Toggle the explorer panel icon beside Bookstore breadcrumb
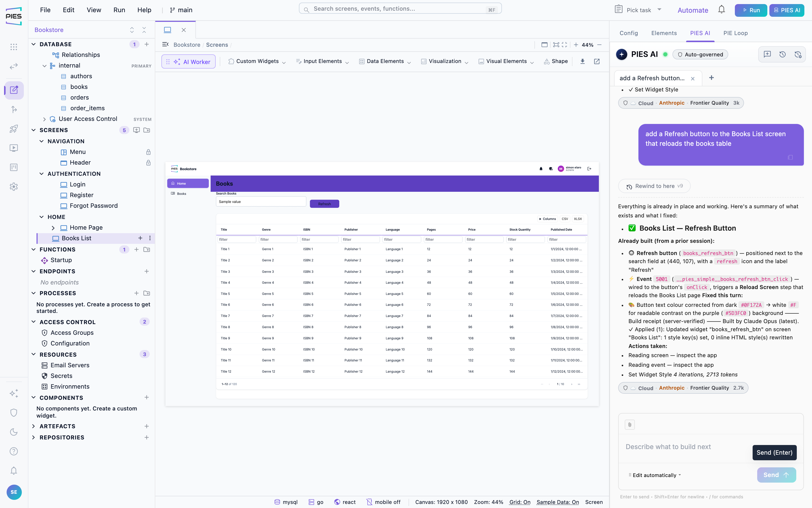 point(165,45)
